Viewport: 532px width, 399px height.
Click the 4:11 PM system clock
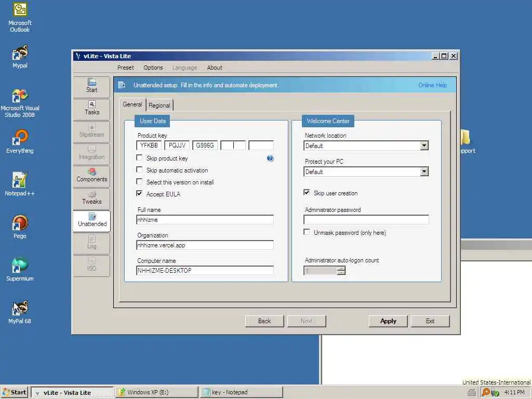coord(514,392)
